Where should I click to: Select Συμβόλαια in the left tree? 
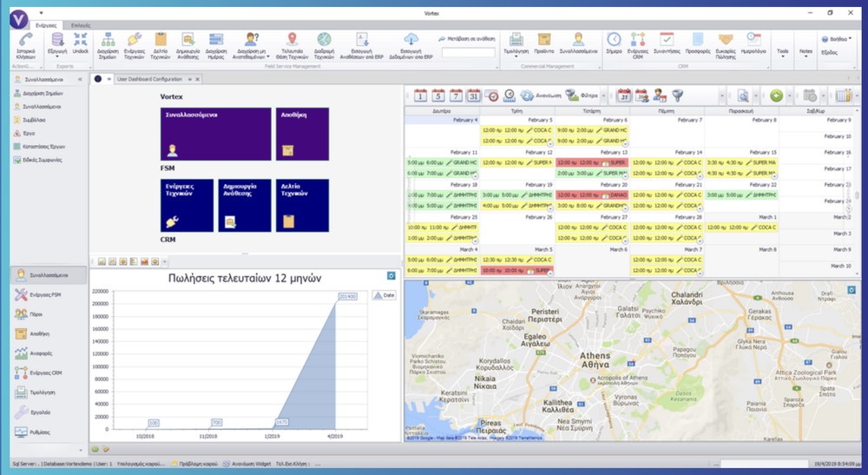(x=33, y=120)
